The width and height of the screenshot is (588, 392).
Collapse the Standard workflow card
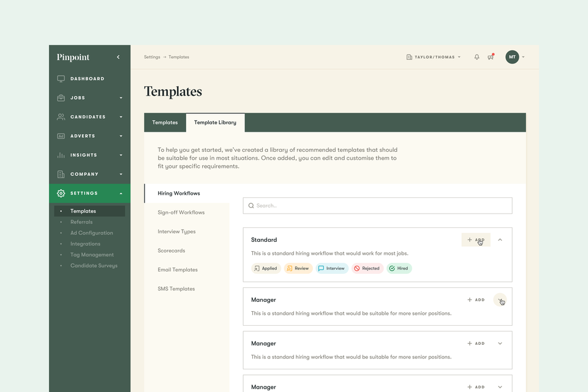(x=500, y=239)
